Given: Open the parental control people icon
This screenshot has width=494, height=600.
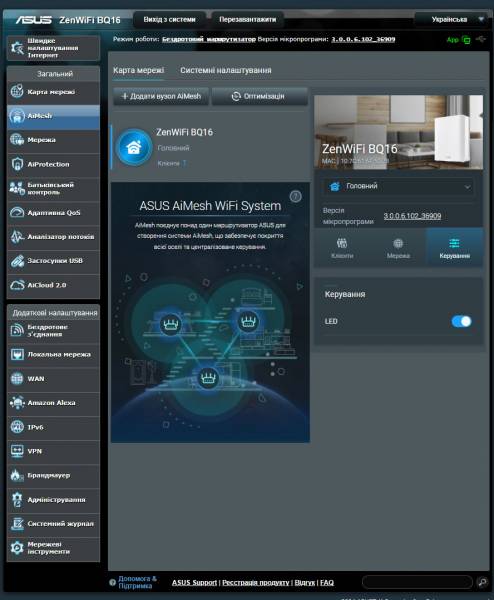Looking at the screenshot, I should coord(17,188).
